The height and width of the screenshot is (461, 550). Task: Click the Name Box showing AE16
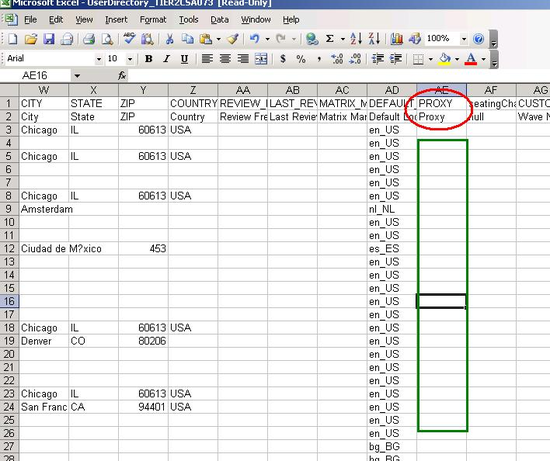pyautogui.click(x=35, y=75)
